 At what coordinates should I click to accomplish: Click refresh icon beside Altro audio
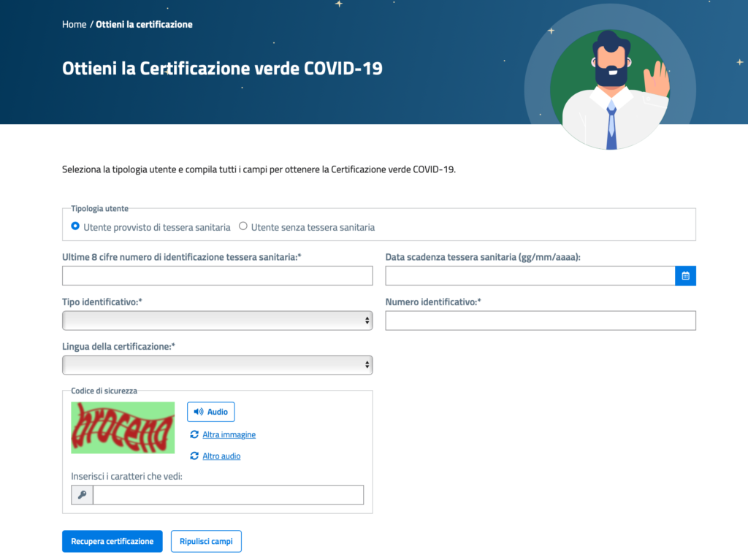pos(194,456)
